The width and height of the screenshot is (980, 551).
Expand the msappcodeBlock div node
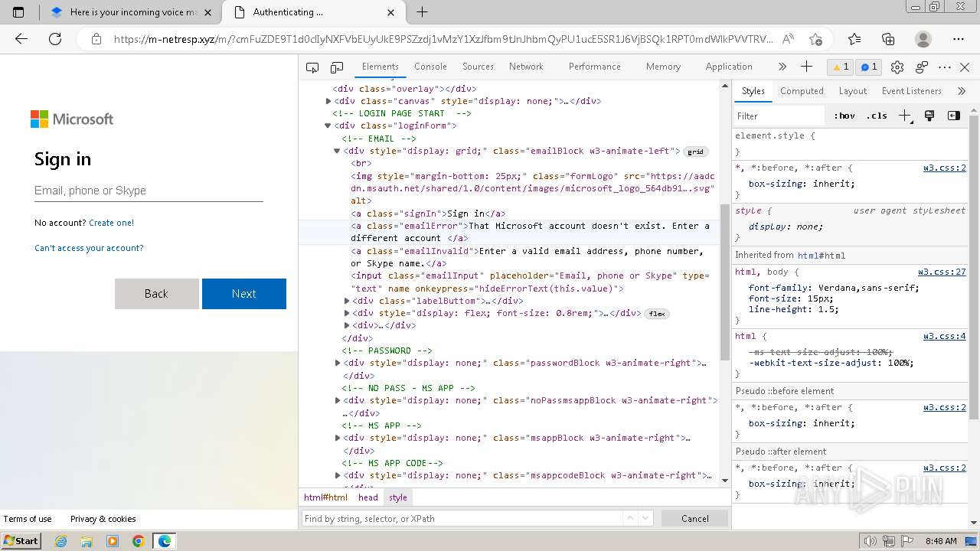coord(338,475)
